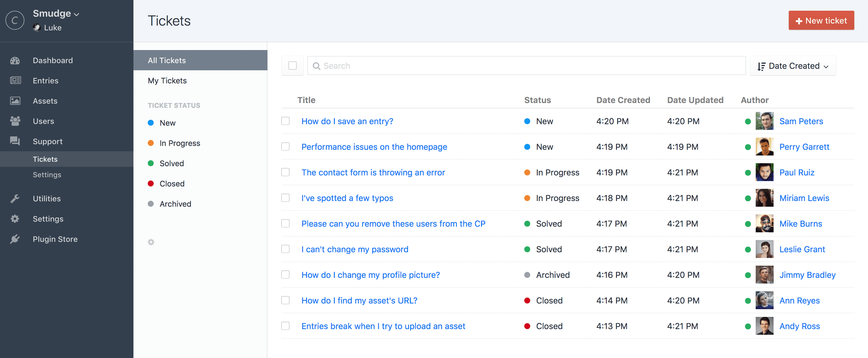Screen dimensions: 868x358
Task: Tick the checkbox for 'I've spotted a few typos'
Action: (285, 198)
